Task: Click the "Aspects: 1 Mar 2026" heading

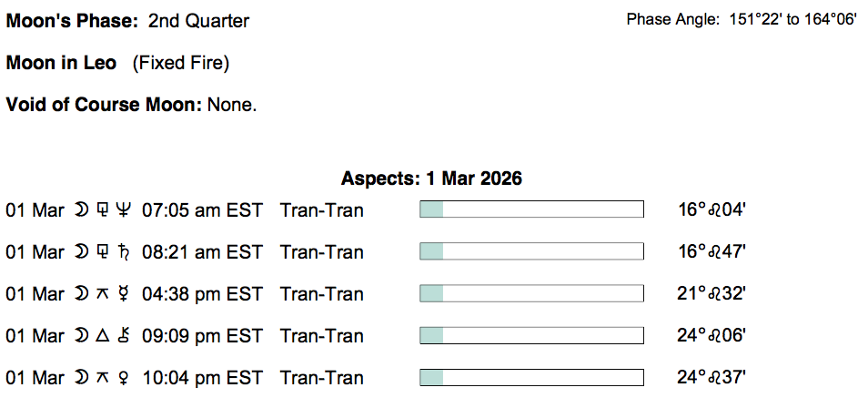Action: point(431,178)
